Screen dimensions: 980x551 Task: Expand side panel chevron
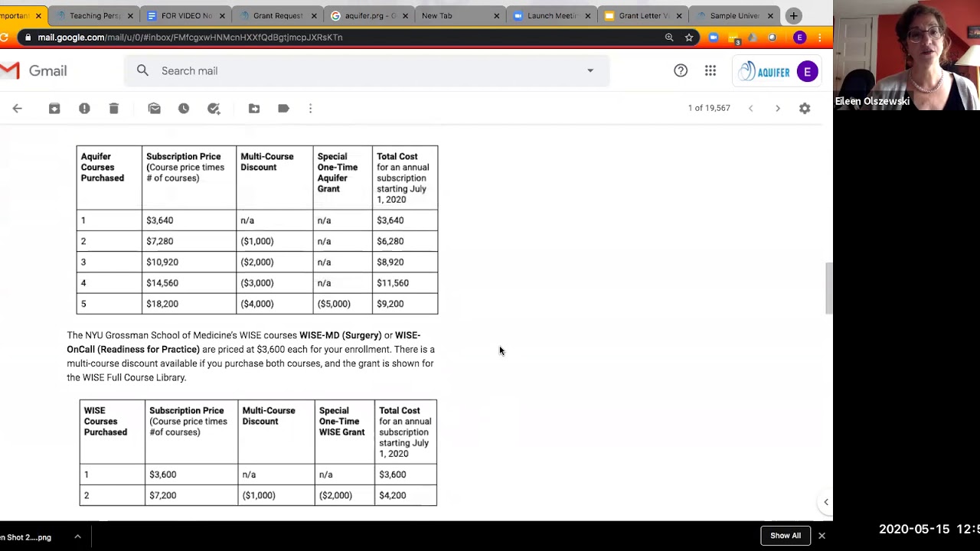coord(825,502)
